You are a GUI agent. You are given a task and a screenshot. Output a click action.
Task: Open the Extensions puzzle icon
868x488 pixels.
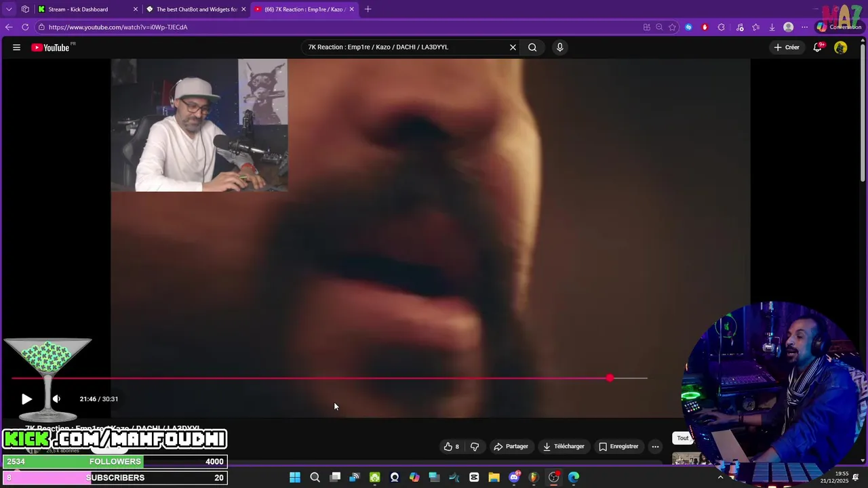pyautogui.click(x=722, y=27)
